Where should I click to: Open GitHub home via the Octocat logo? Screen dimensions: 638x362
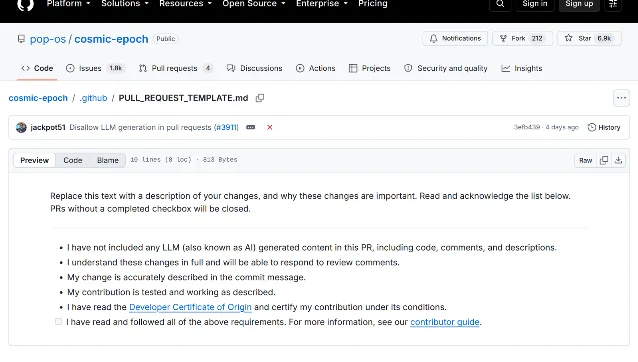(25, 5)
